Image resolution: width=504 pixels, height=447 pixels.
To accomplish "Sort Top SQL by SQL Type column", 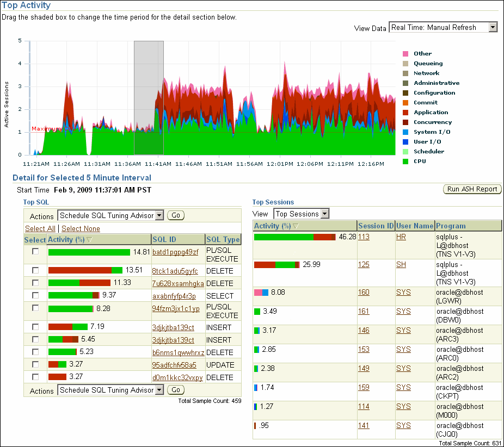I will tap(222, 240).
